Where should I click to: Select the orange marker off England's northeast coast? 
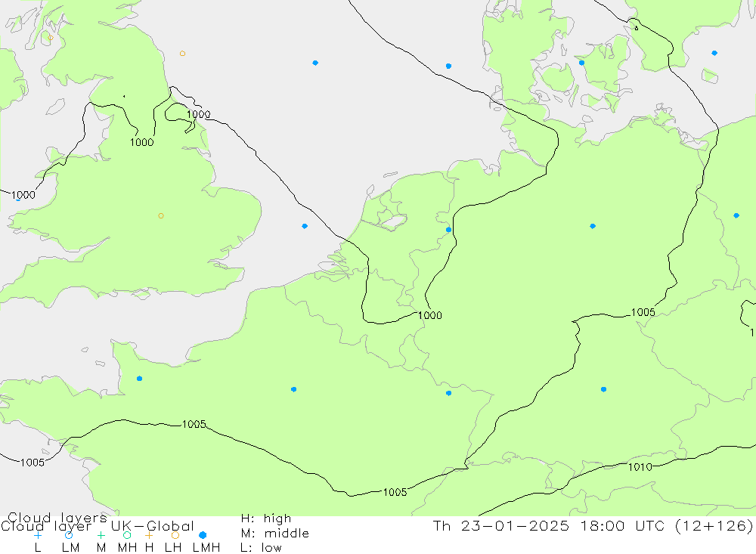coord(182,54)
